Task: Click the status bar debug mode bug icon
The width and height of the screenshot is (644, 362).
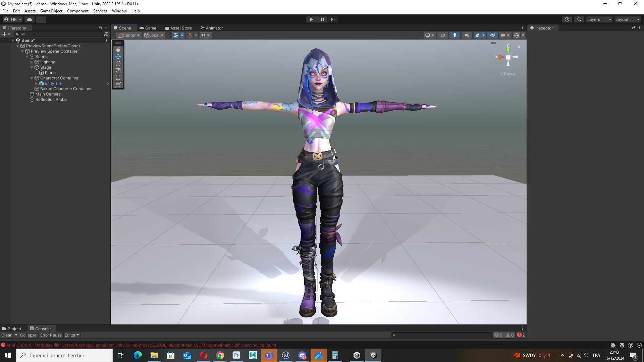Action: point(613,345)
